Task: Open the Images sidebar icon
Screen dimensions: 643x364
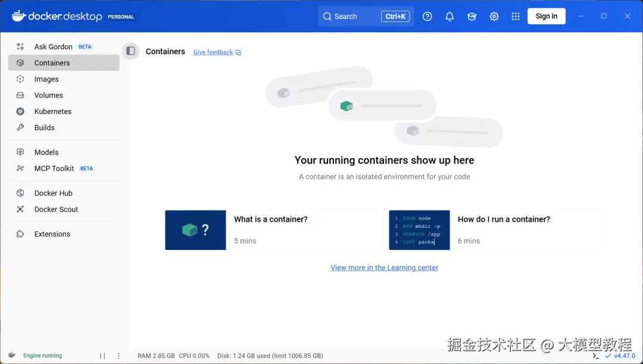Action: click(x=20, y=79)
